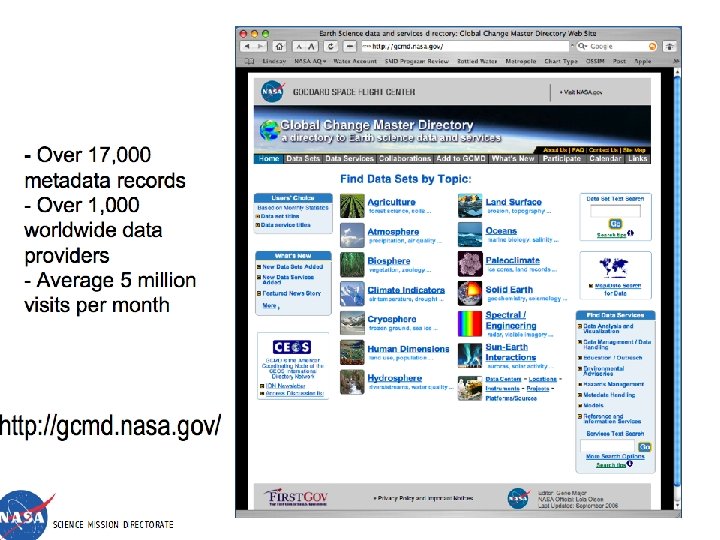The height and width of the screenshot is (540, 720).
Task: Open the Oceans topic link
Action: point(501,231)
